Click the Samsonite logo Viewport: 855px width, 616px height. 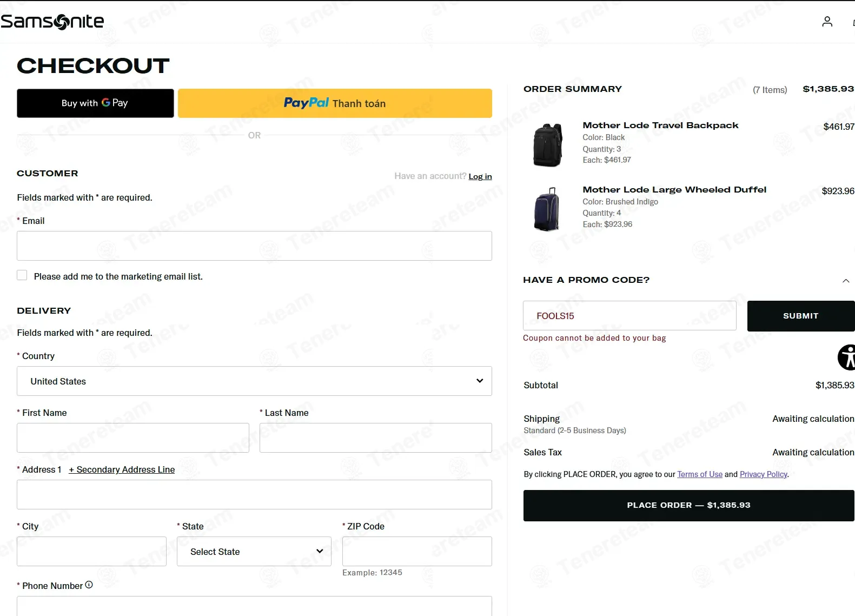[x=52, y=22]
